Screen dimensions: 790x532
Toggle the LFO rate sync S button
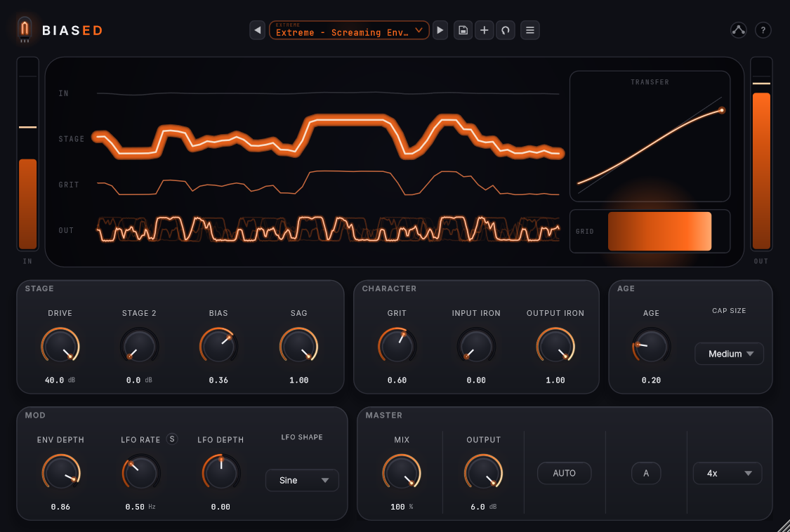172,439
